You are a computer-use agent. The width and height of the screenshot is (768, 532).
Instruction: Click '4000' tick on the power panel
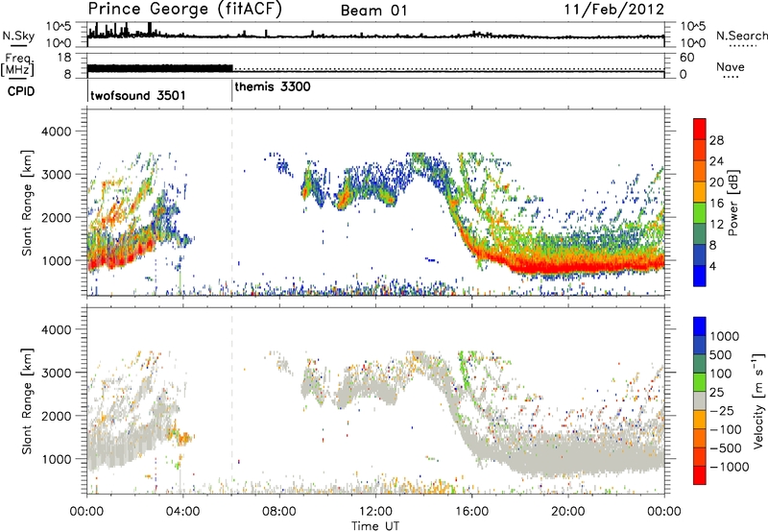57,132
